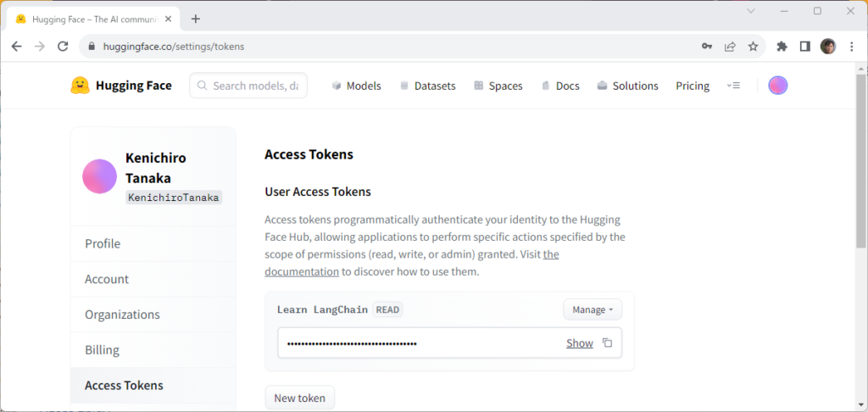868x412 pixels.
Task: Select Profile in settings sidebar
Action: [x=103, y=244]
